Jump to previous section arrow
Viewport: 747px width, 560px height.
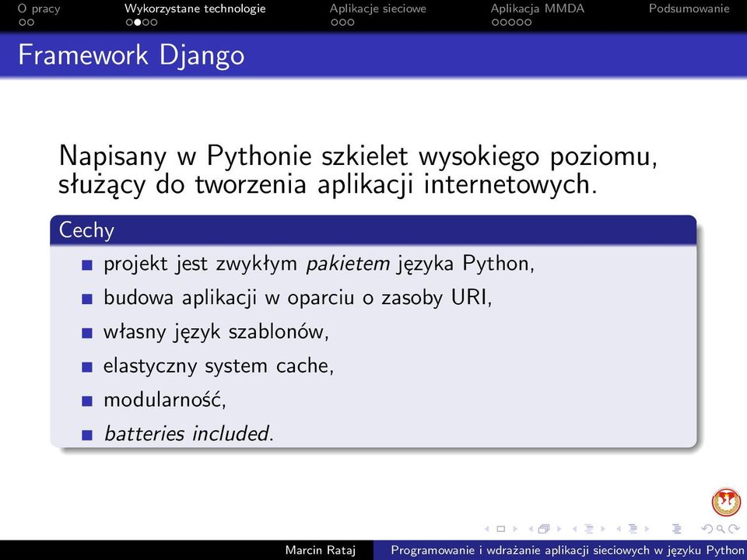point(619,529)
